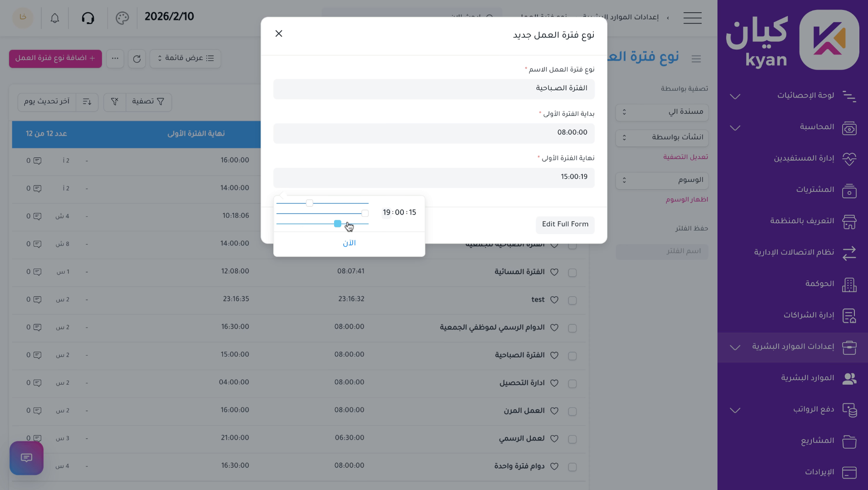Select checkbox for الفترة المسائية row
Viewport: 868px width, 490px height.
coord(572,273)
